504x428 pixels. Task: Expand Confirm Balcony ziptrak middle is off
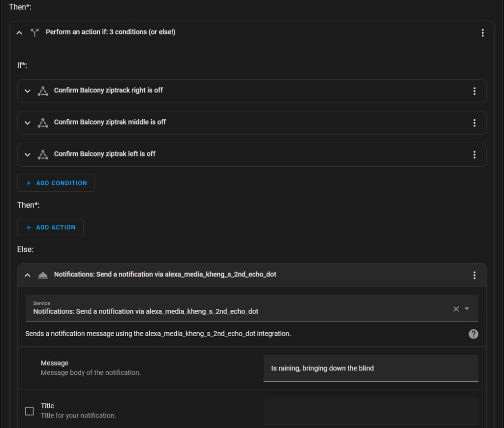28,123
